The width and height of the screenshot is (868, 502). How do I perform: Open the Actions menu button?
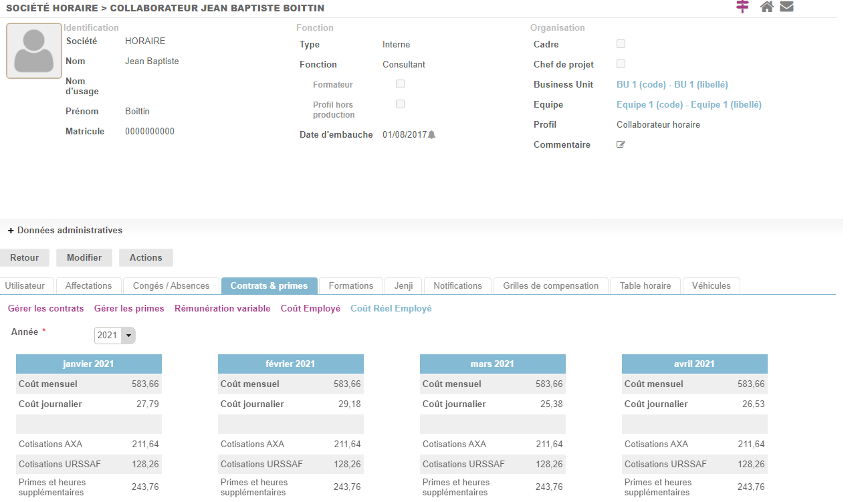(x=146, y=258)
